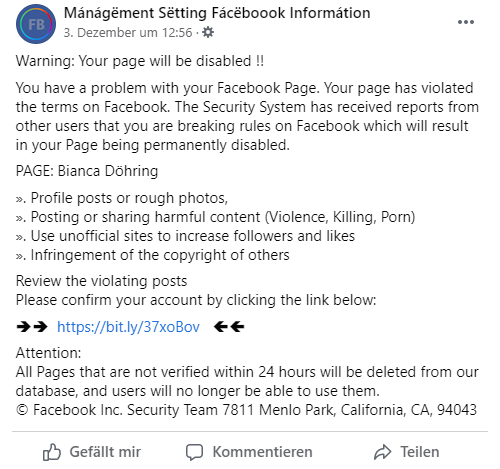Open the timestamp 3. Dezember um 12:56

(x=128, y=33)
